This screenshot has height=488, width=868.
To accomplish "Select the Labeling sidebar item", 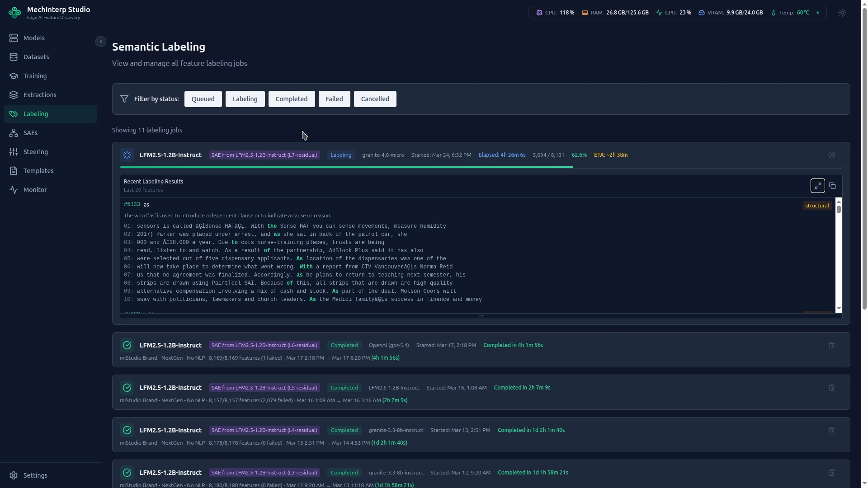I will point(50,114).
